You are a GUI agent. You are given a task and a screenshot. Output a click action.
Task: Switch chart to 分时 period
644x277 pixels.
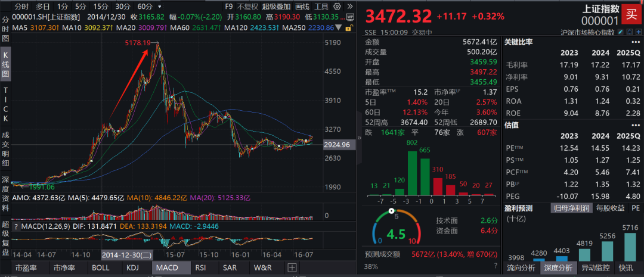click(x=22, y=7)
